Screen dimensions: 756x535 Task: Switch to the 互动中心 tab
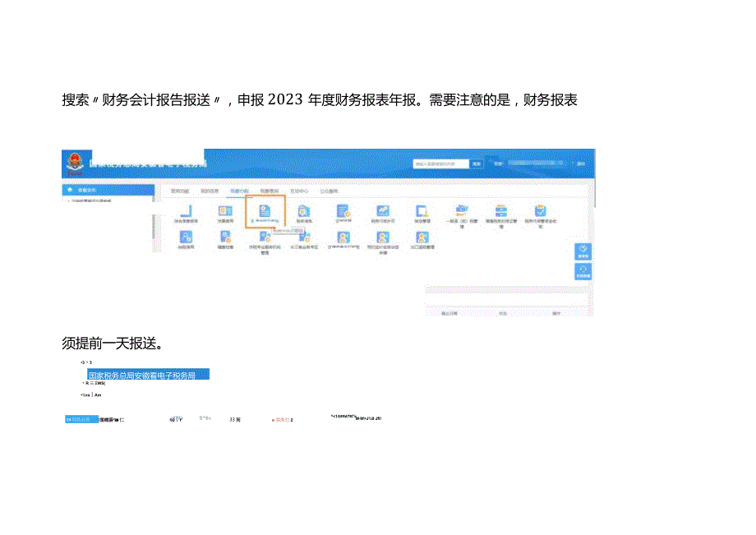click(299, 191)
